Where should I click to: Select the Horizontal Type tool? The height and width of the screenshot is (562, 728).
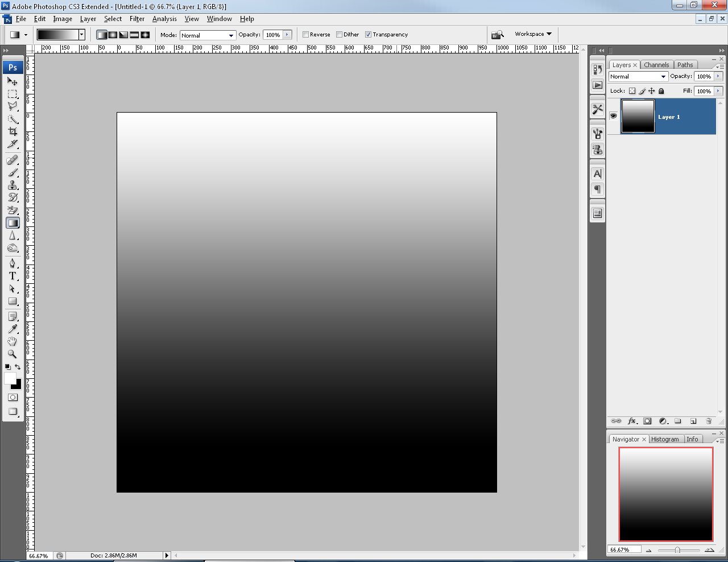click(x=13, y=276)
